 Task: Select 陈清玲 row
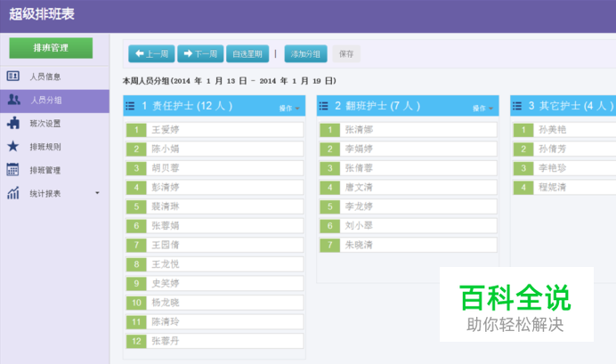[x=215, y=322]
